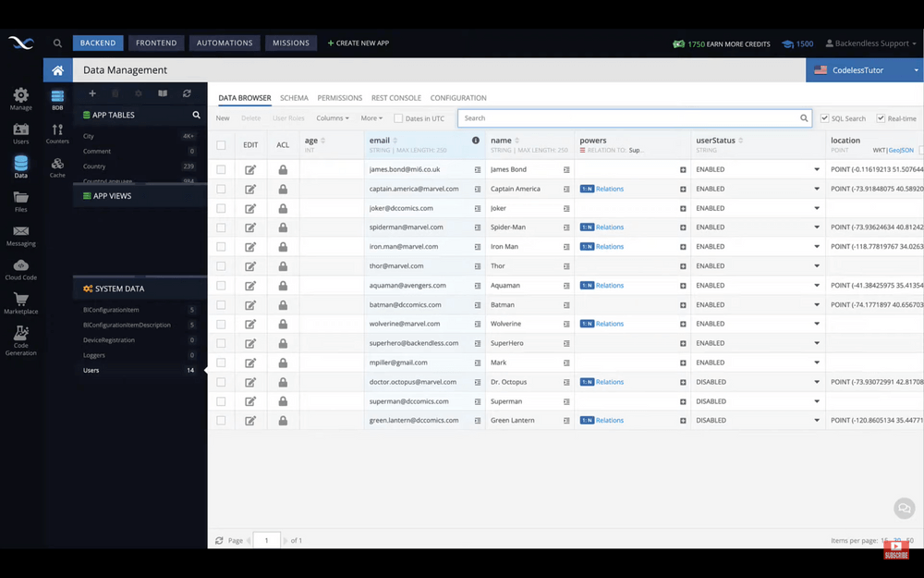This screenshot has width=924, height=578.
Task: Switch to the SCHEMA tab
Action: [294, 97]
